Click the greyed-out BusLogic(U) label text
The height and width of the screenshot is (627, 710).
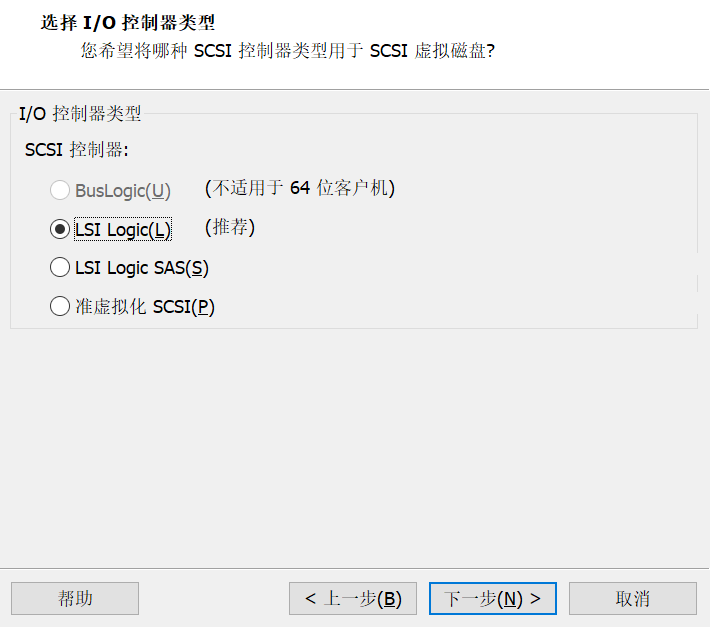tap(122, 191)
